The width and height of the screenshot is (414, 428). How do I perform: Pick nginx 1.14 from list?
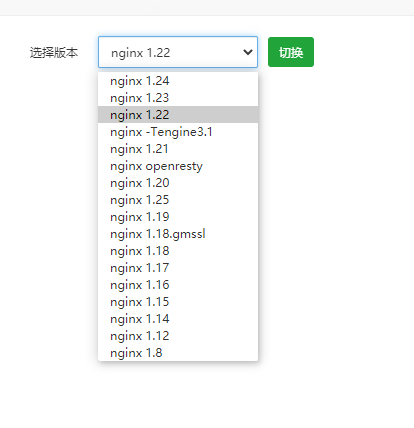pyautogui.click(x=178, y=319)
